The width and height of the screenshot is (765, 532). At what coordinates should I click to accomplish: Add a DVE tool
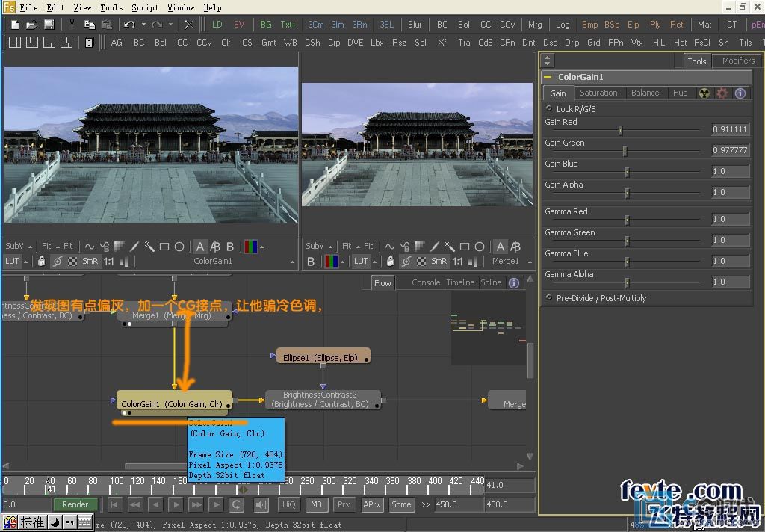click(x=355, y=43)
